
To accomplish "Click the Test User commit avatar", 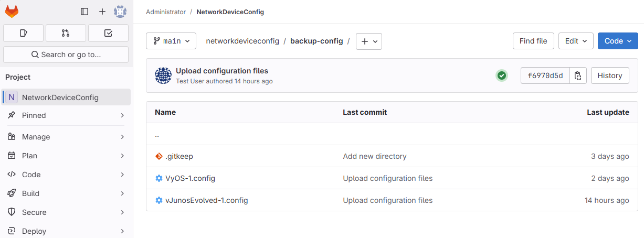I will pos(163,75).
